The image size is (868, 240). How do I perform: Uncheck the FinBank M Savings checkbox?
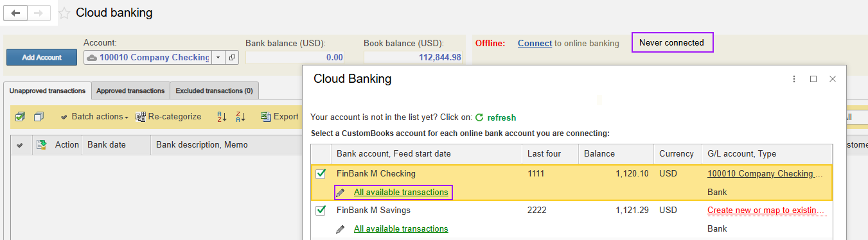(x=321, y=210)
